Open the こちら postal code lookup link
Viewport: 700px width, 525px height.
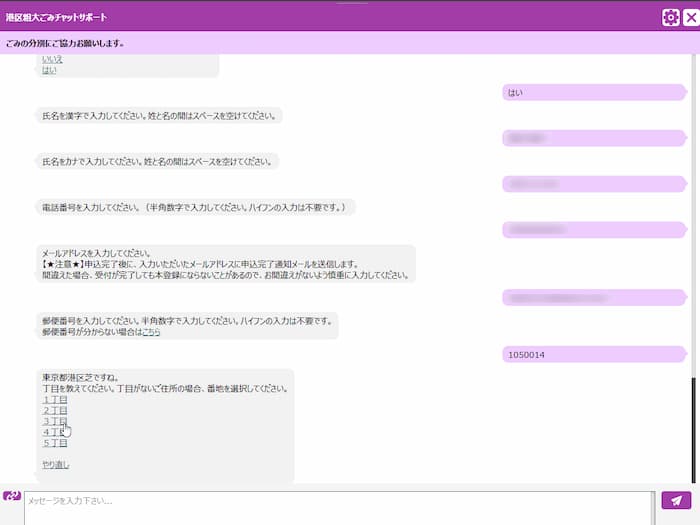pos(151,332)
